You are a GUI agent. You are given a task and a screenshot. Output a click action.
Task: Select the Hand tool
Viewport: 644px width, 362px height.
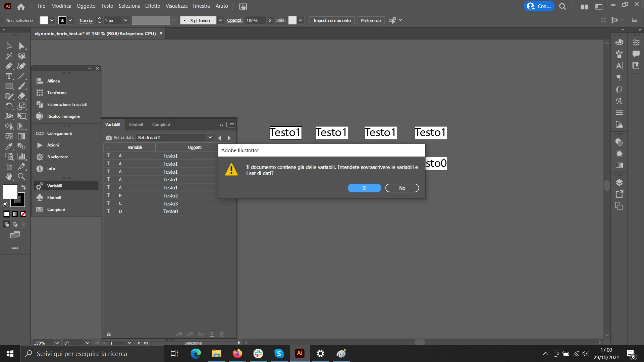point(9,176)
